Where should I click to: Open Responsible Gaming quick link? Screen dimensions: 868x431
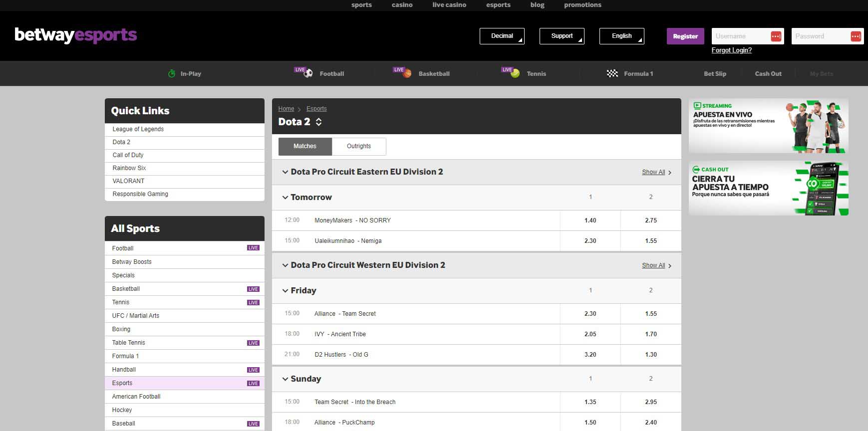[185, 194]
